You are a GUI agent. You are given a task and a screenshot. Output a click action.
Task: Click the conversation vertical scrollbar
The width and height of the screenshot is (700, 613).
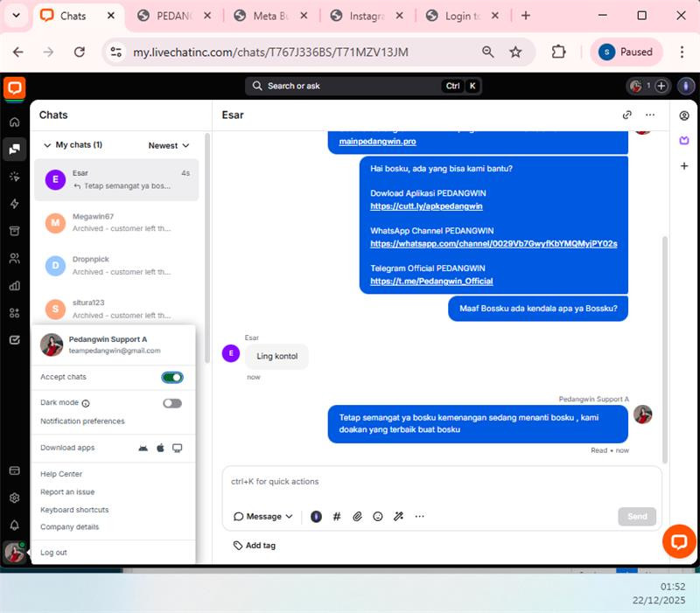(x=665, y=350)
